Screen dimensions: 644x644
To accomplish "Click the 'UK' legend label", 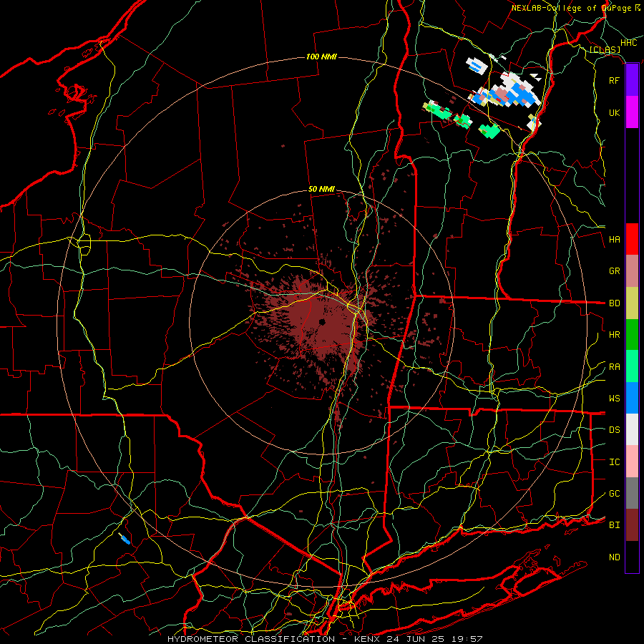I will point(615,112).
